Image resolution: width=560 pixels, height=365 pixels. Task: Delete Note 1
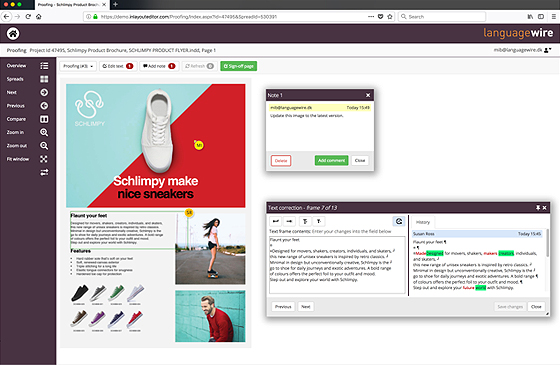(281, 161)
